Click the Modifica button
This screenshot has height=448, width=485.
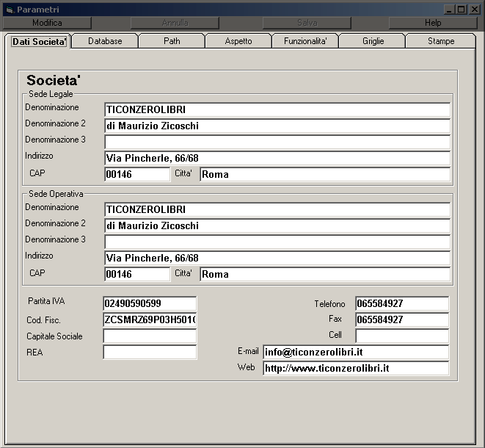tap(47, 23)
